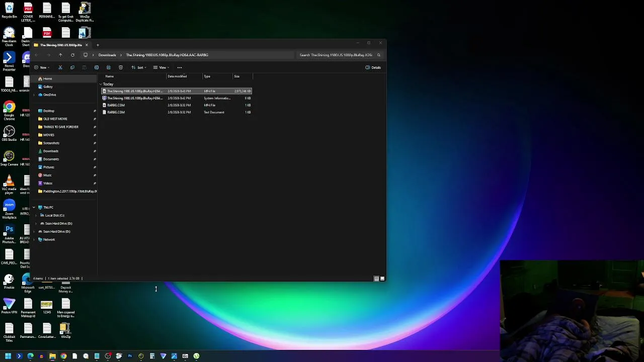Toggle the Details pane button
This screenshot has height=362, width=644.
pos(373,67)
